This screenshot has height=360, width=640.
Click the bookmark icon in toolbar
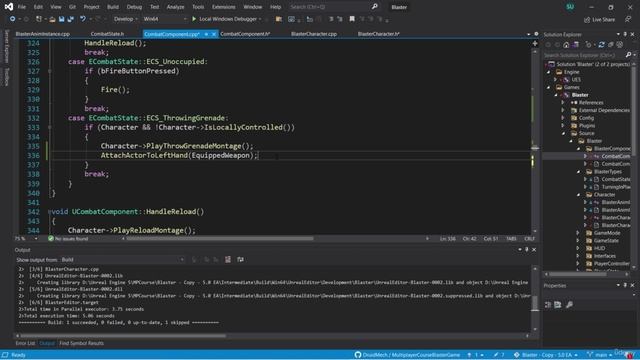coord(352,19)
